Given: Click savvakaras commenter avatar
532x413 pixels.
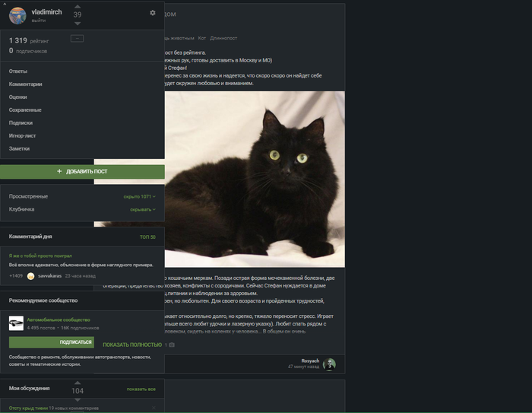Looking at the screenshot, I should point(31,276).
